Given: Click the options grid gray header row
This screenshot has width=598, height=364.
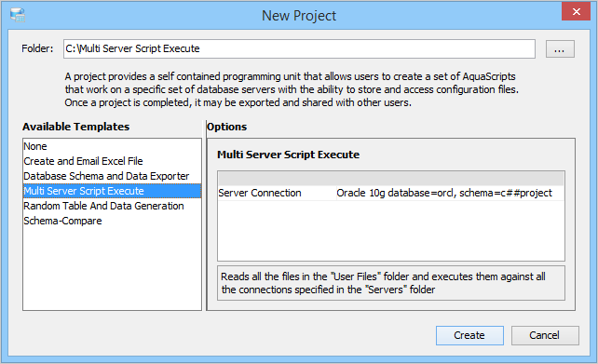Looking at the screenshot, I should click(391, 179).
